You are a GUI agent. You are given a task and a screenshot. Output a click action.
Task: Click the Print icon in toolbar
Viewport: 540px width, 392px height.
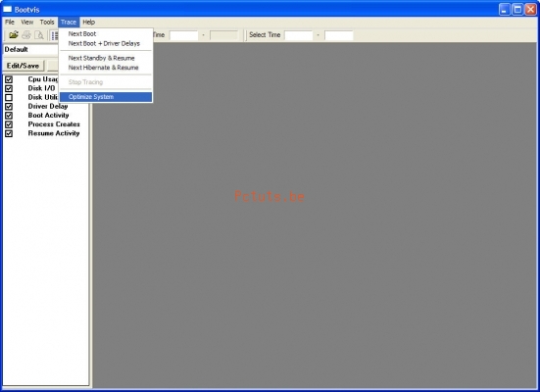click(x=26, y=35)
